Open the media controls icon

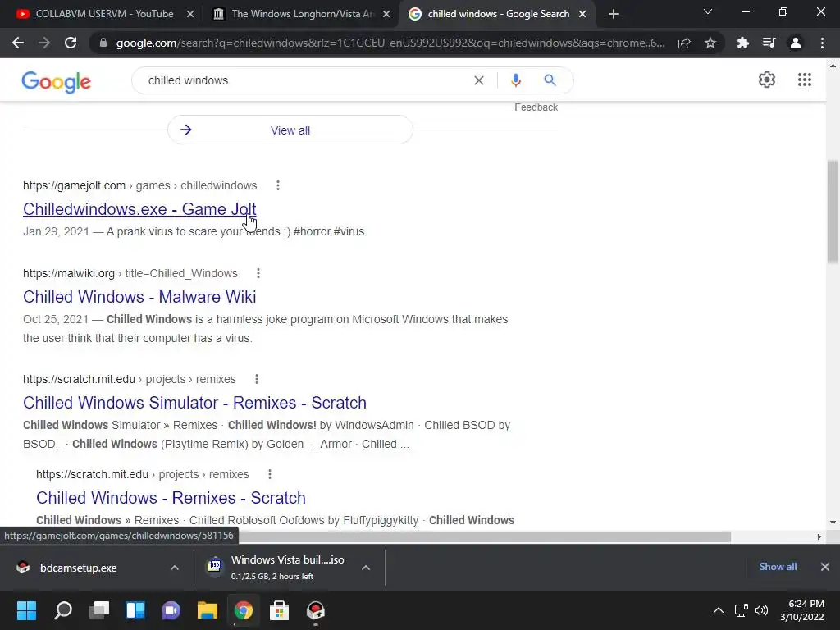(x=769, y=43)
